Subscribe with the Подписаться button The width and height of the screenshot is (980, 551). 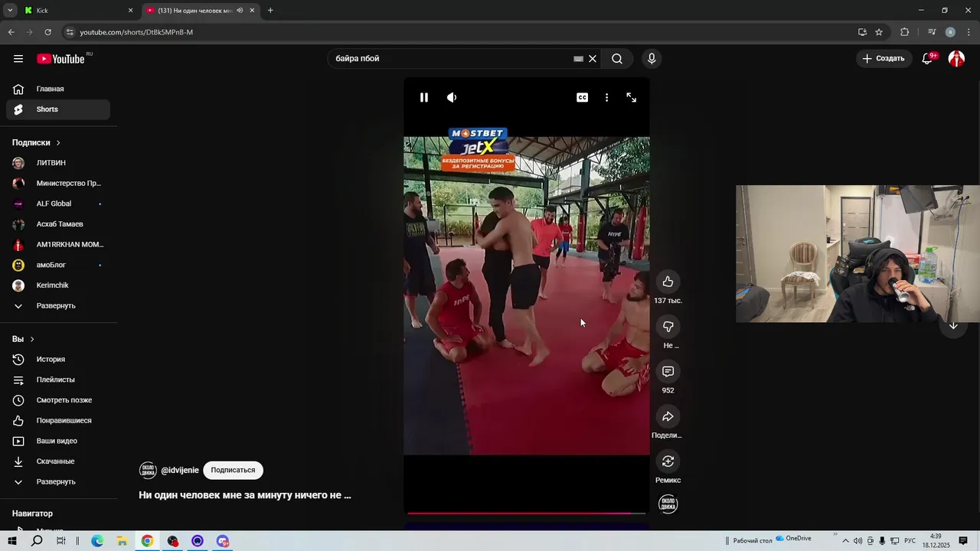[233, 470]
